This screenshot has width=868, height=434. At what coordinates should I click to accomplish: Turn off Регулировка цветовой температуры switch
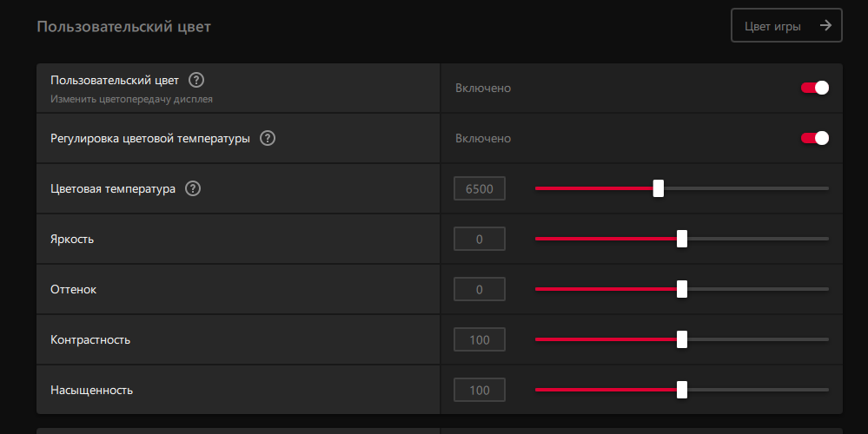[815, 138]
